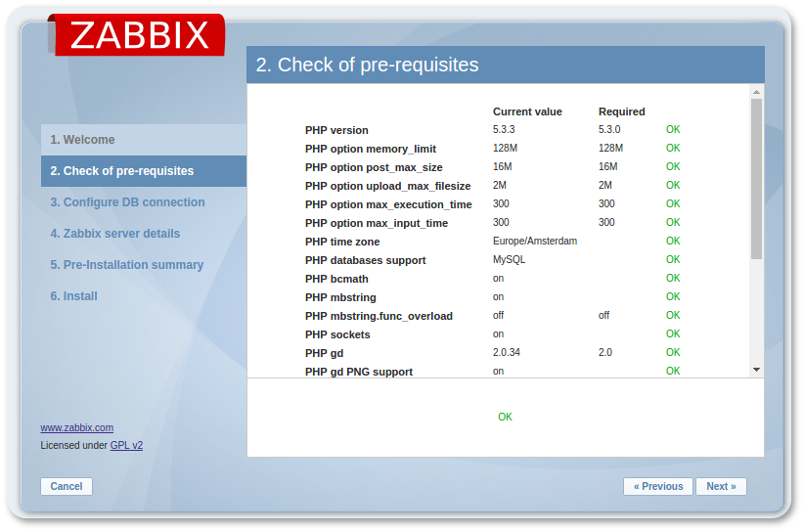The image size is (804, 532).
Task: Open the www.zabbix.com link
Action: coord(77,428)
